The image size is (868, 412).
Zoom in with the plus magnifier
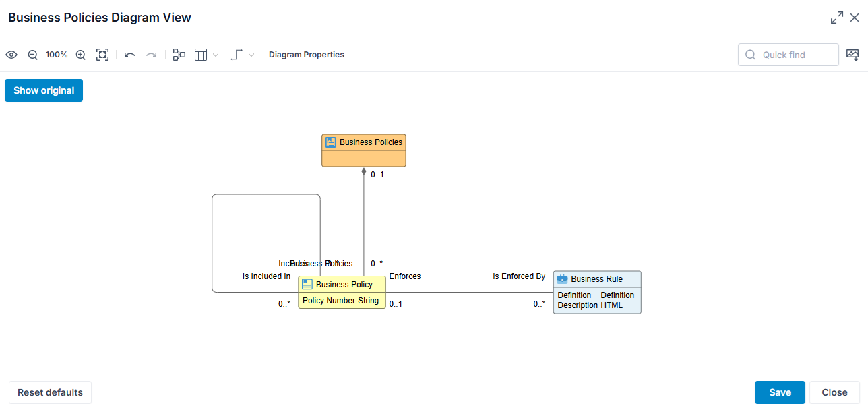point(81,55)
